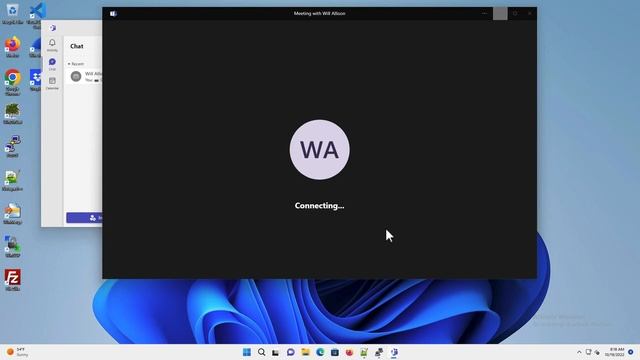Open the Recycle Bin desktop icon
The width and height of the screenshot is (640, 360).
12,14
